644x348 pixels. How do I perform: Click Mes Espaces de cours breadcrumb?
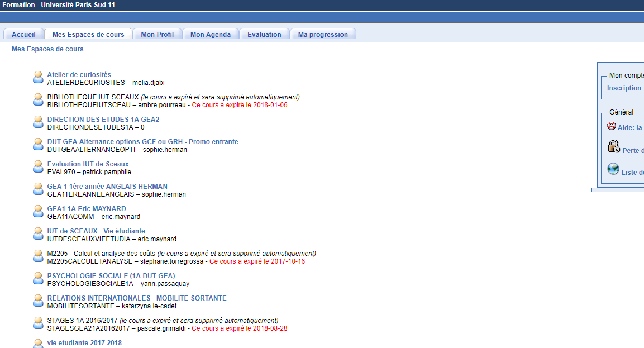[47, 49]
